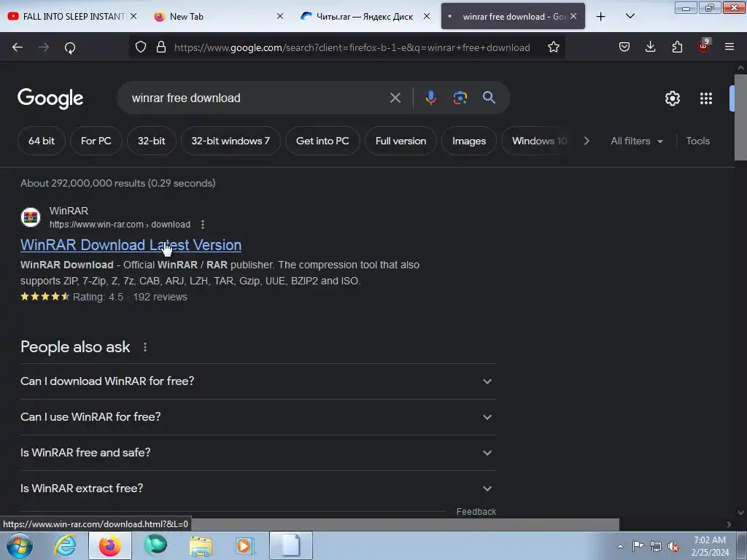Show hidden tray icons arrow
Screen dimensions: 747x560
click(x=620, y=546)
